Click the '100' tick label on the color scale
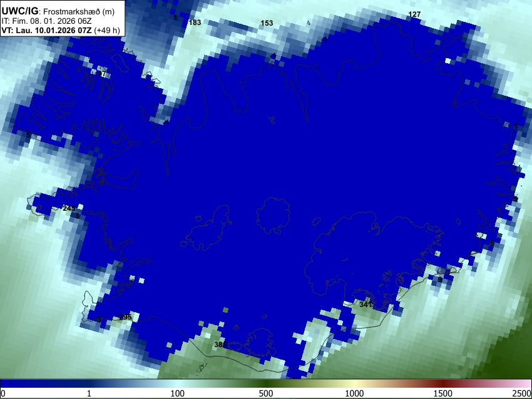Viewport: 532px width, 399px height. point(177,393)
